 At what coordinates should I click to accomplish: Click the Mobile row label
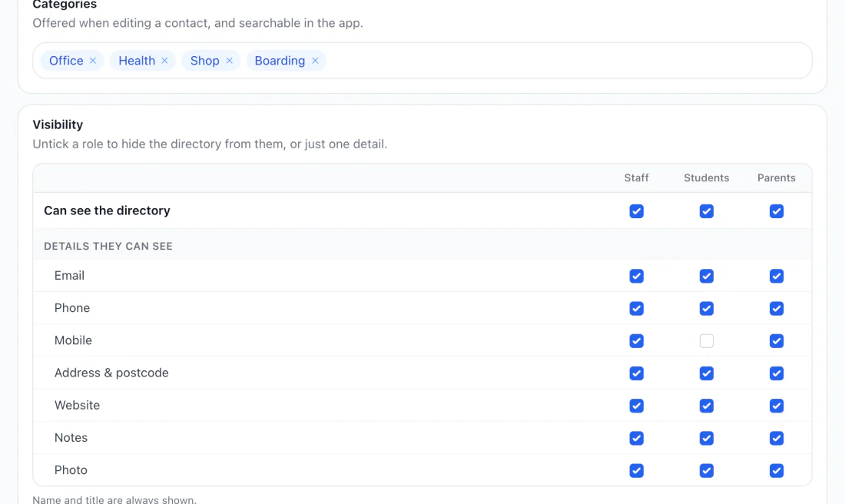[x=73, y=340]
